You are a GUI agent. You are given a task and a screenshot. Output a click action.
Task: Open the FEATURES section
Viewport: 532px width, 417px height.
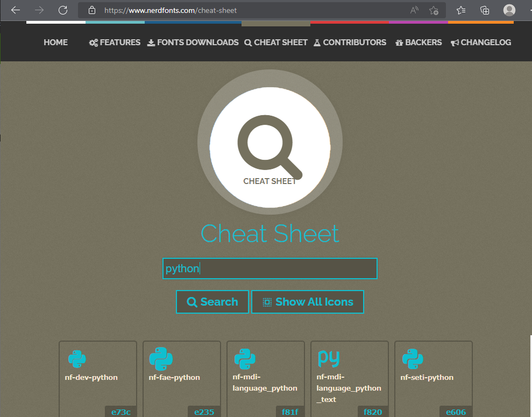pyautogui.click(x=115, y=43)
